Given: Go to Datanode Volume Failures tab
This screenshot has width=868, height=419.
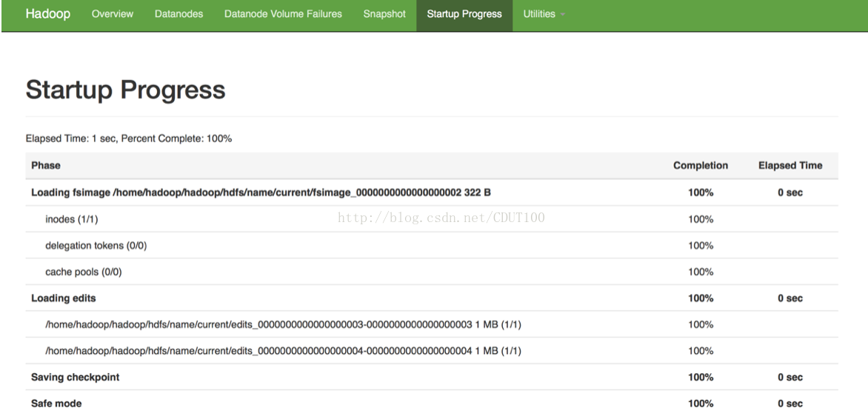Looking at the screenshot, I should pyautogui.click(x=283, y=14).
